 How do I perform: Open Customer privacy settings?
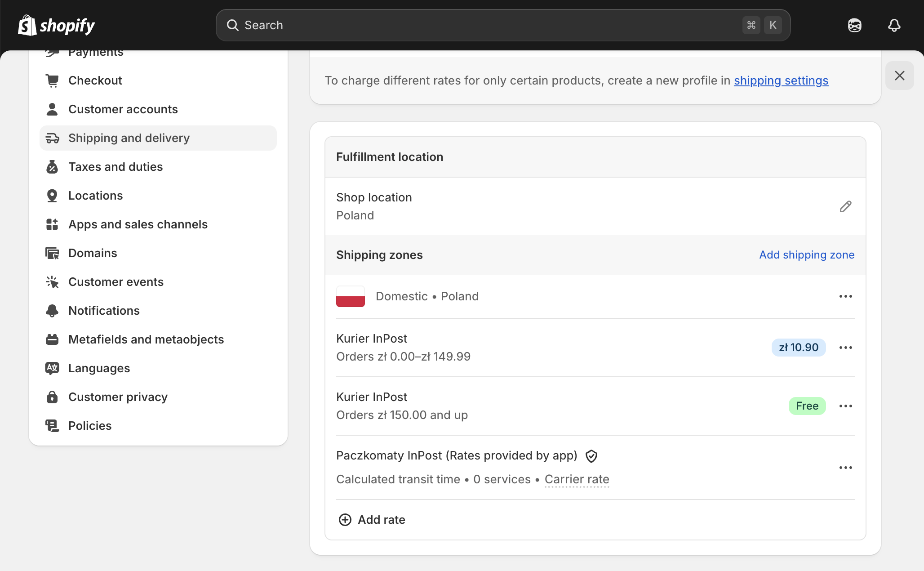tap(158, 397)
